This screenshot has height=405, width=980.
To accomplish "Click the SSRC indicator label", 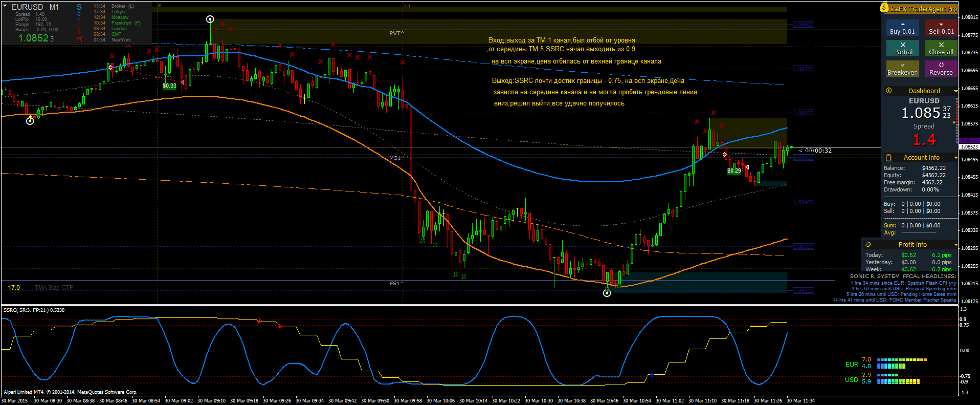I will [x=34, y=310].
